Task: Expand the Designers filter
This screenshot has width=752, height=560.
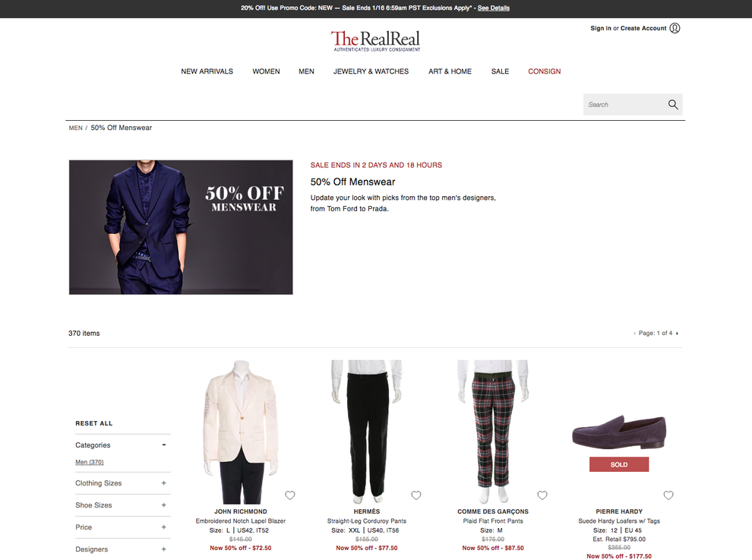Action: point(163,549)
